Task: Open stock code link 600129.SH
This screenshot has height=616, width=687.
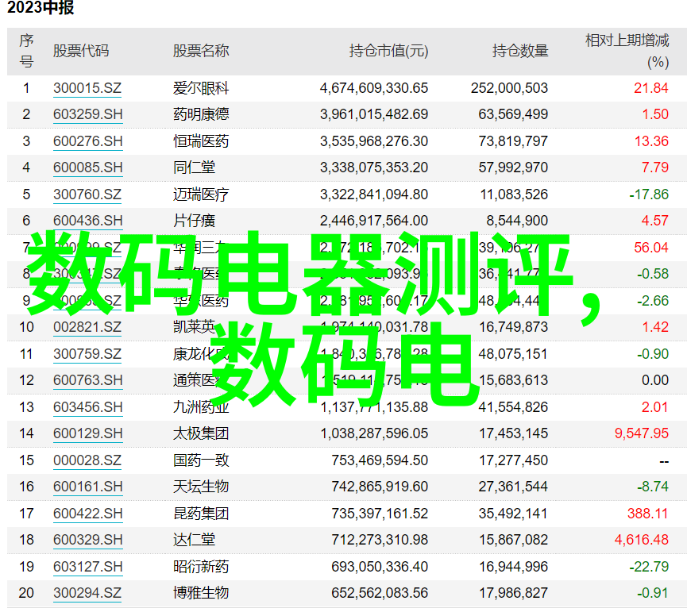Action: click(87, 433)
